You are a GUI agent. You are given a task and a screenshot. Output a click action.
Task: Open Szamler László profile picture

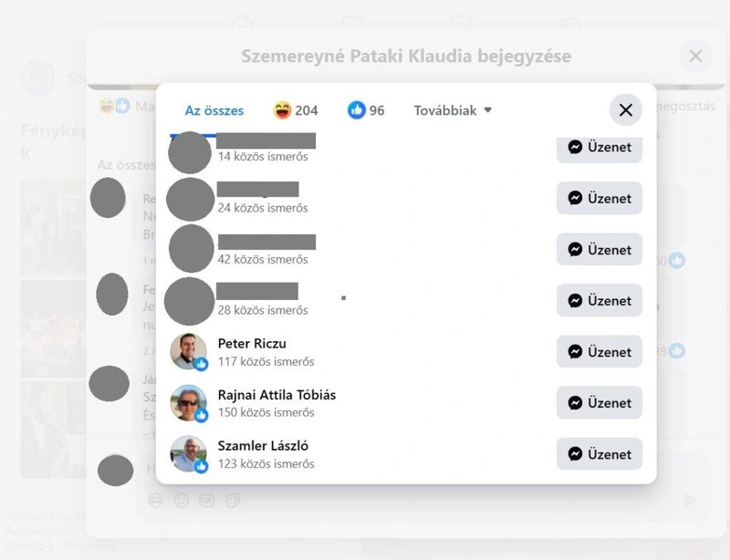(x=188, y=454)
